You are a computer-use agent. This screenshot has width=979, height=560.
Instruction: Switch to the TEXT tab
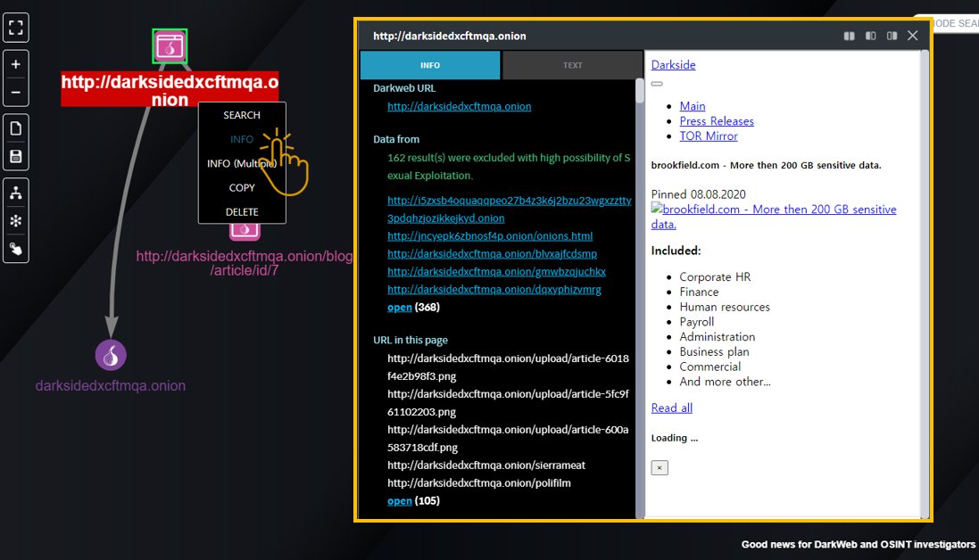tap(573, 65)
